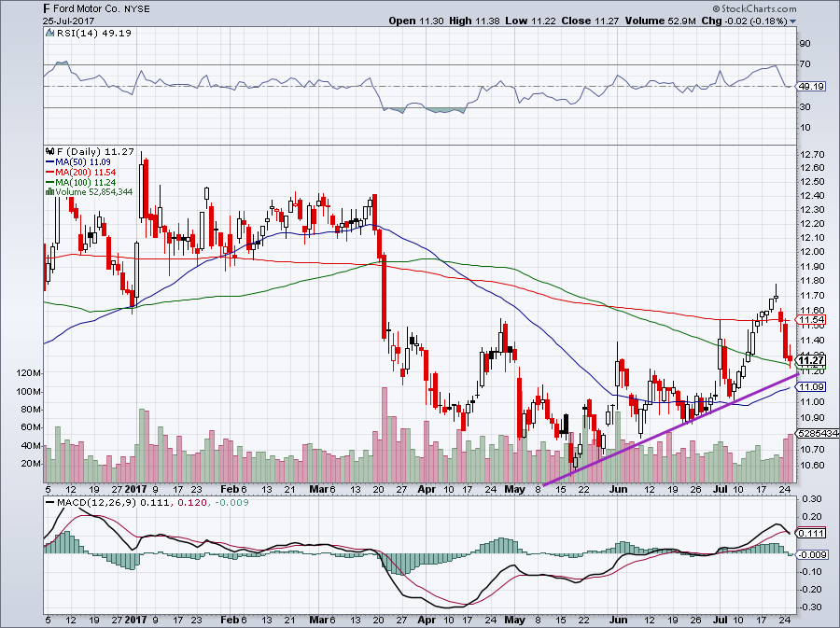
Task: Click the 120M volume axis label
Action: click(30, 373)
